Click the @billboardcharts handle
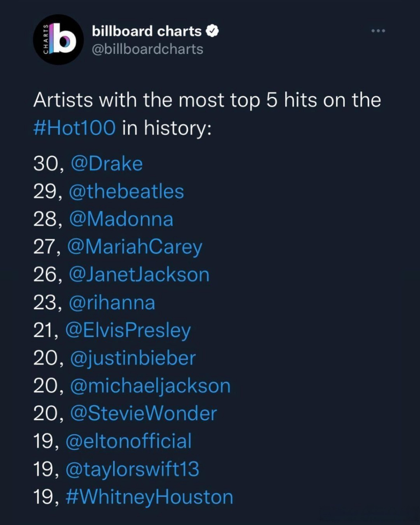 [147, 49]
